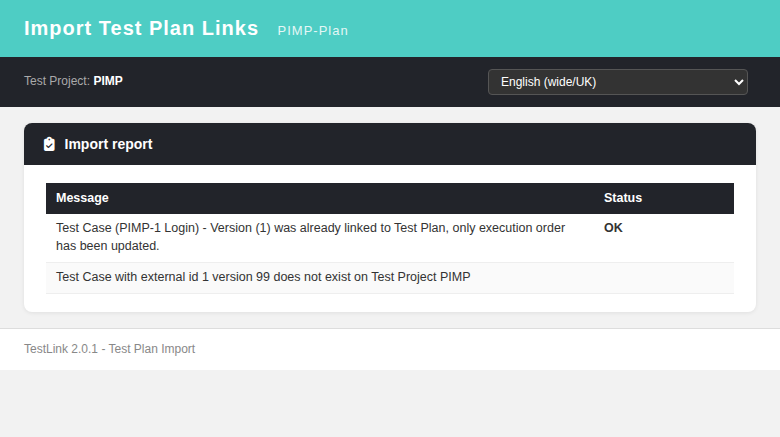Click the Test Project: PIMP label
The height and width of the screenshot is (437, 780).
click(74, 81)
